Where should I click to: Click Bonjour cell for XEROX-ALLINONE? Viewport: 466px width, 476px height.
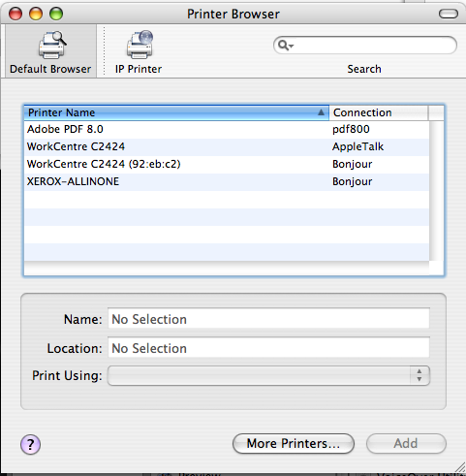pyautogui.click(x=353, y=181)
